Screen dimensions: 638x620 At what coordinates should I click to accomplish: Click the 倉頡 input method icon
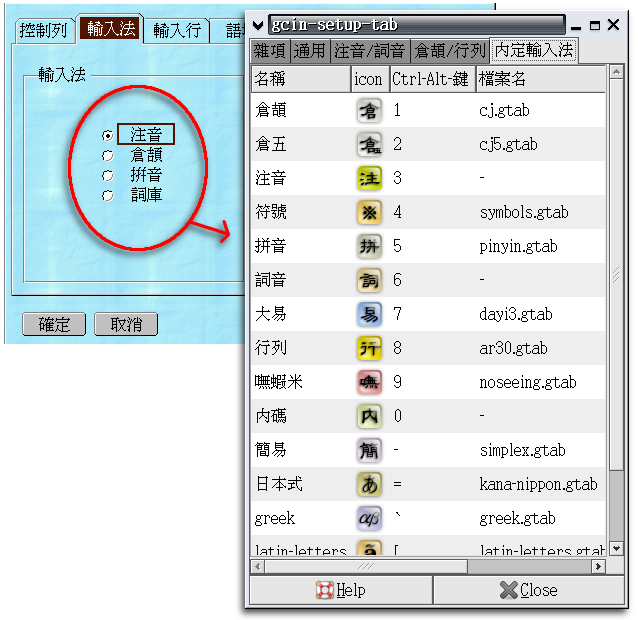(369, 110)
